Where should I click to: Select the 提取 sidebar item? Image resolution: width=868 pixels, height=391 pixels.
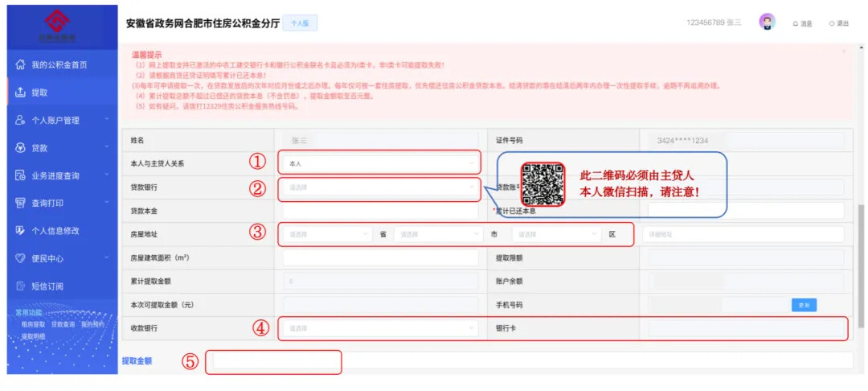point(39,93)
